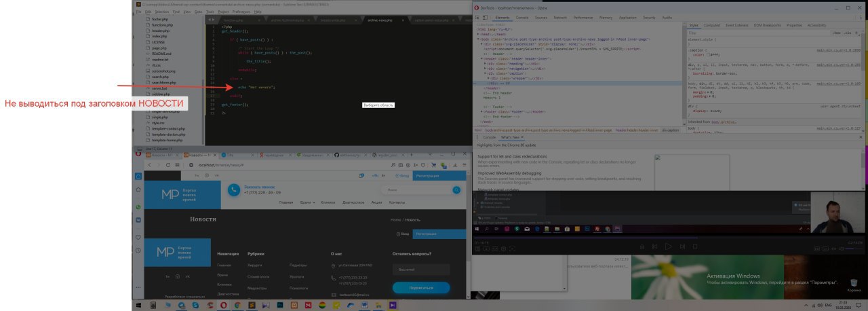Open the heart bookmarks icon in Opera sidebar
868x311 pixels.
(138, 237)
